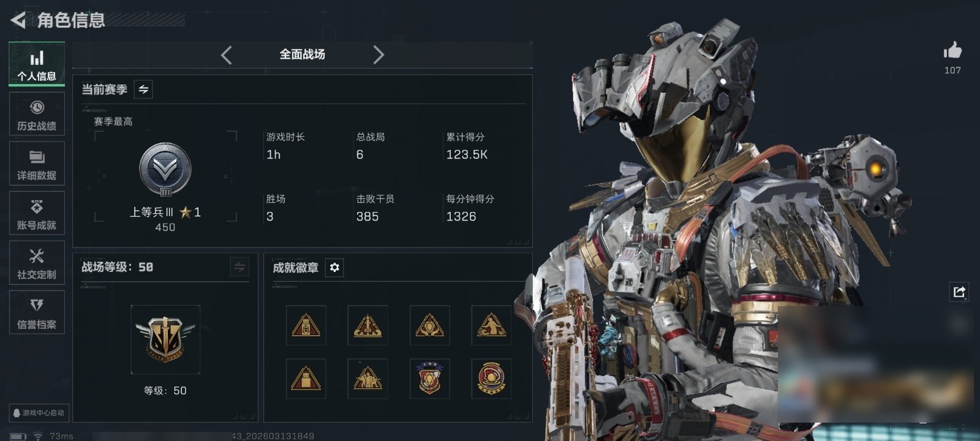Select the round red emblem badge
The image size is (980, 441).
[491, 379]
